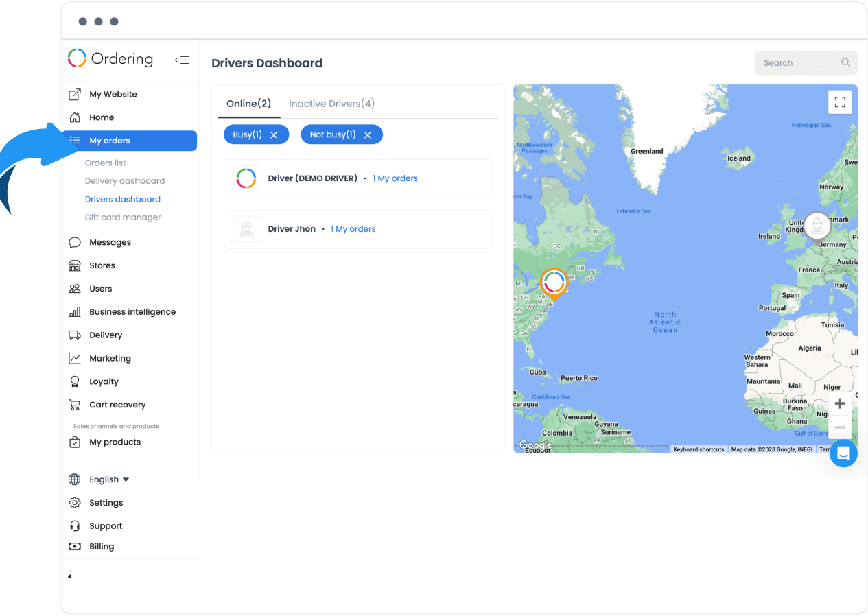Click the Cart recovery cart icon
This screenshot has width=868, height=616.
pos(75,405)
